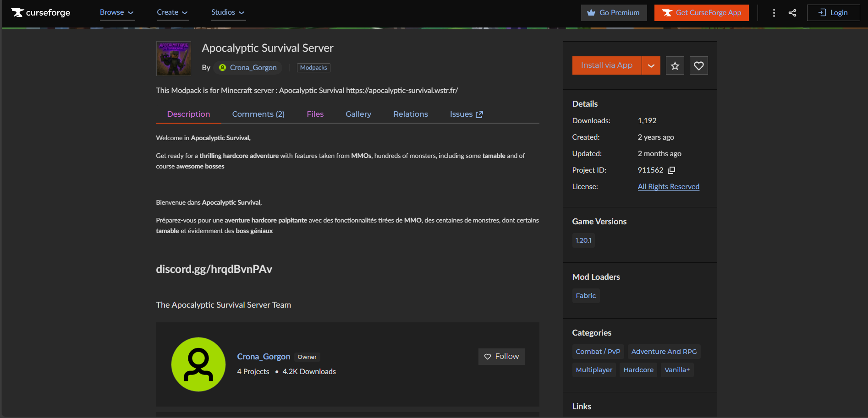Open the All Rights Reserved license link
Screen dimensions: 868x418
668,186
